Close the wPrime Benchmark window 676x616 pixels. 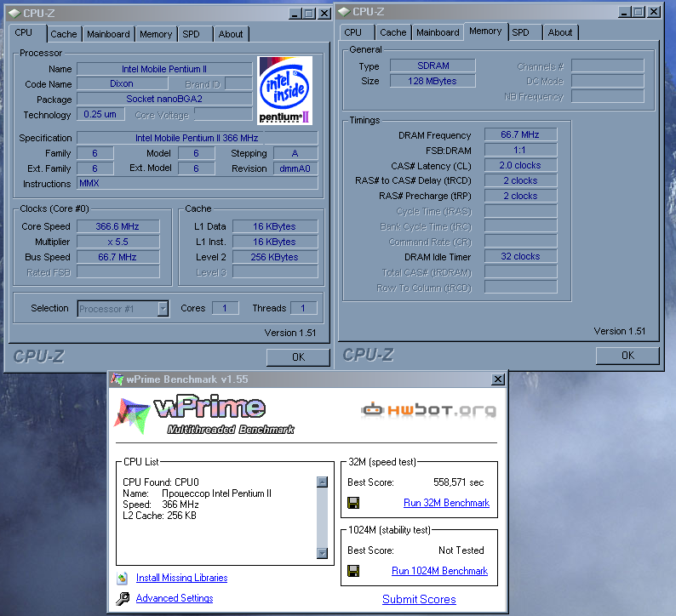pyautogui.click(x=498, y=379)
